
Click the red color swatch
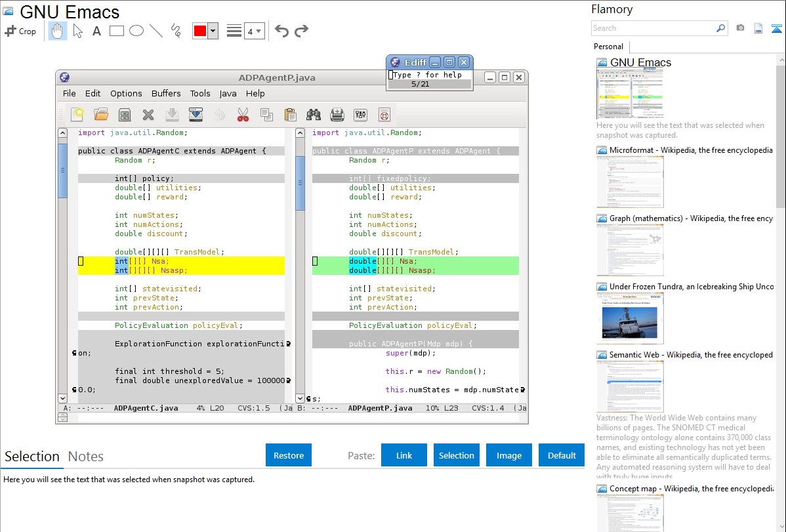199,31
